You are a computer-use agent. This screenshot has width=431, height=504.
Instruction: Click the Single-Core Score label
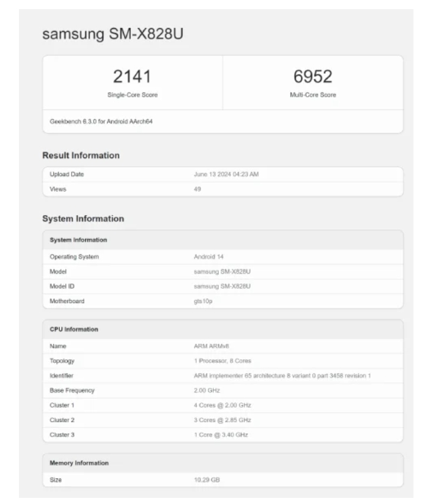coord(132,95)
